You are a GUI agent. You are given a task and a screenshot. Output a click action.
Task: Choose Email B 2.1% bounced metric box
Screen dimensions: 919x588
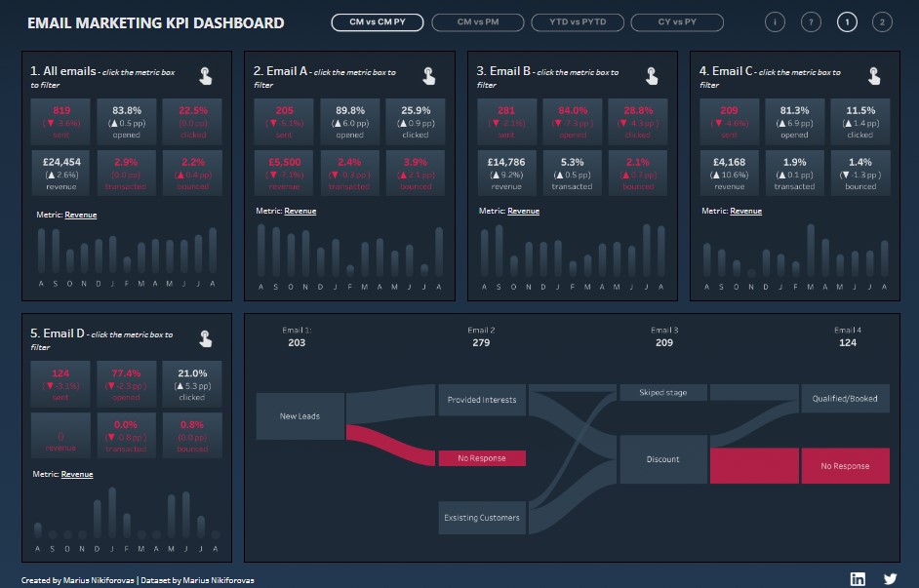638,174
